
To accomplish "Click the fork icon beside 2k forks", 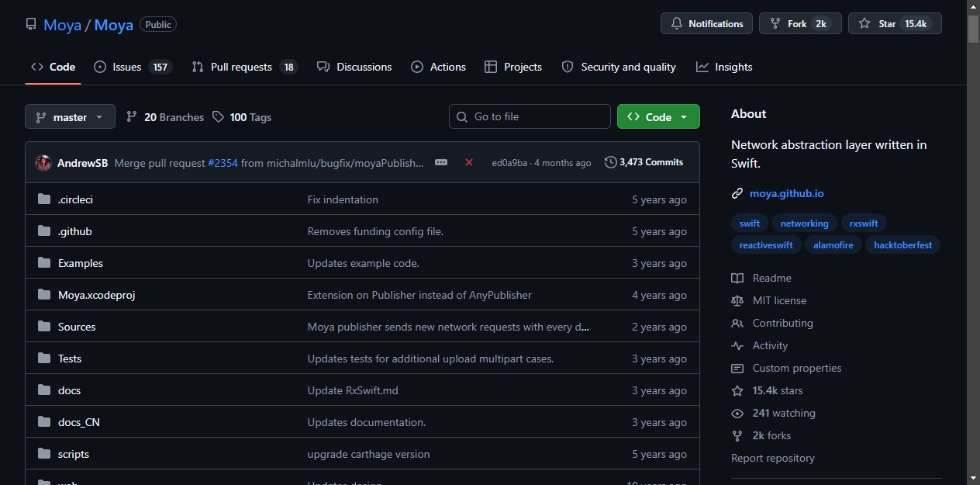I will pos(737,435).
